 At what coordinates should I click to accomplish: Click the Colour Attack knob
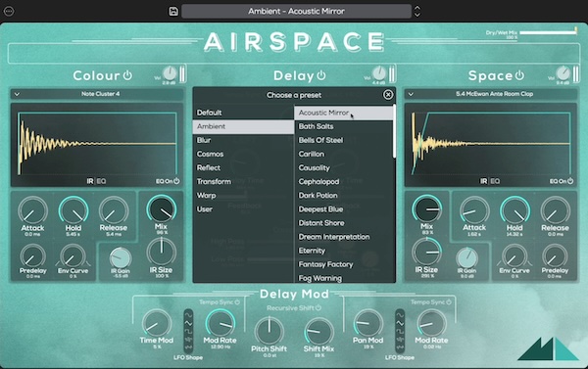32,211
